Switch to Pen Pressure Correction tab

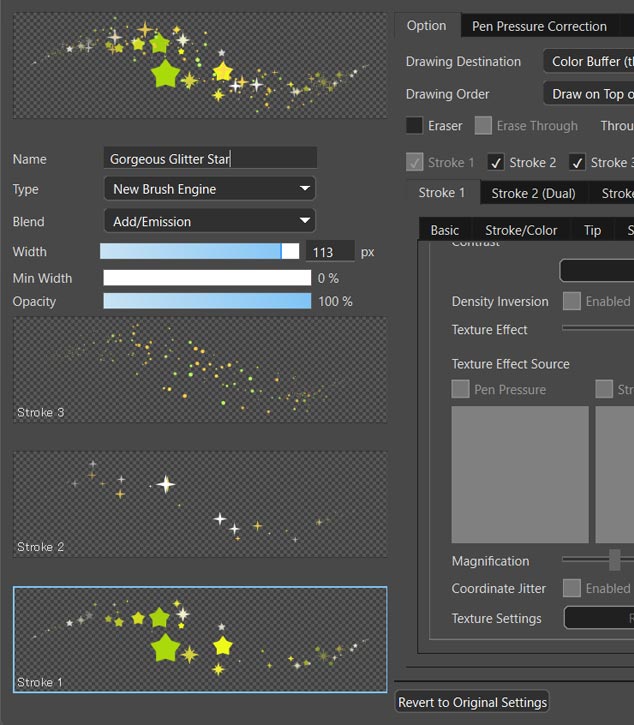[x=539, y=26]
